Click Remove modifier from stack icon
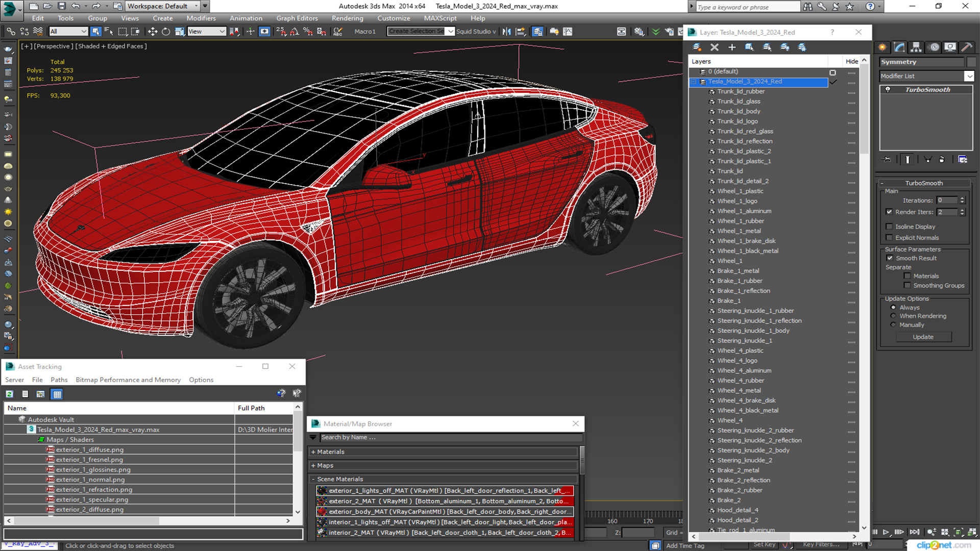The height and width of the screenshot is (551, 980). pyautogui.click(x=942, y=160)
